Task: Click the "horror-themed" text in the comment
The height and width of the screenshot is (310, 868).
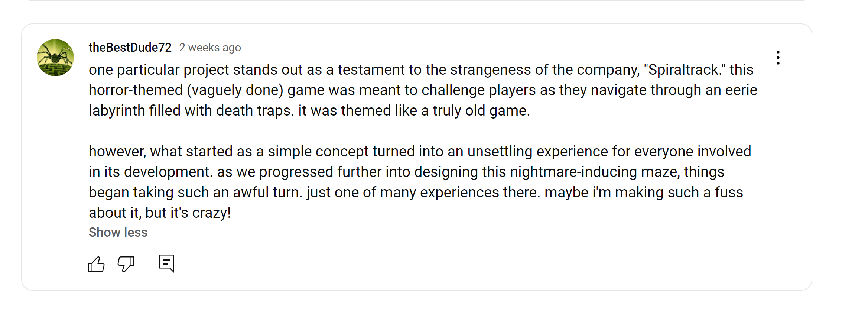Action: pos(136,90)
